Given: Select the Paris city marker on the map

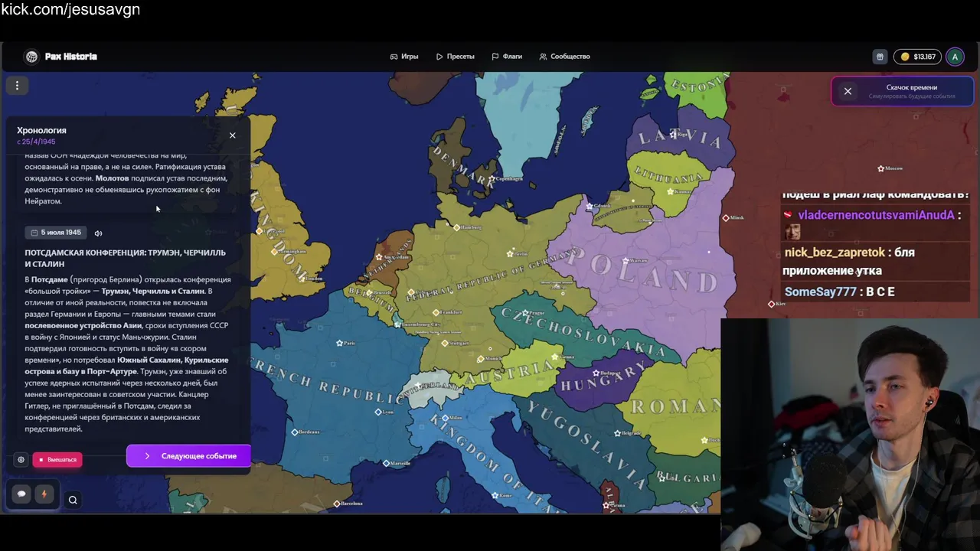Looking at the screenshot, I should click(x=340, y=343).
